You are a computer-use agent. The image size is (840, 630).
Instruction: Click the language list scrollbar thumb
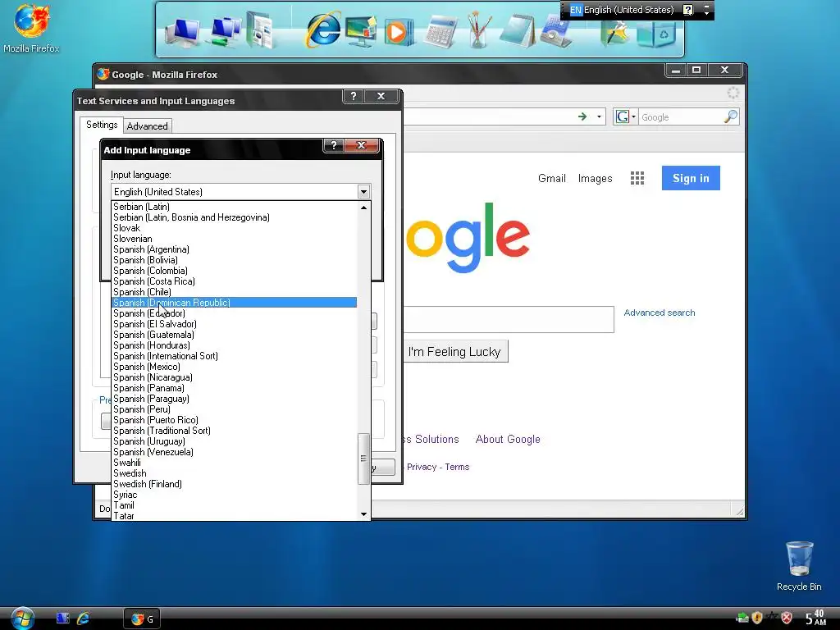[363, 458]
